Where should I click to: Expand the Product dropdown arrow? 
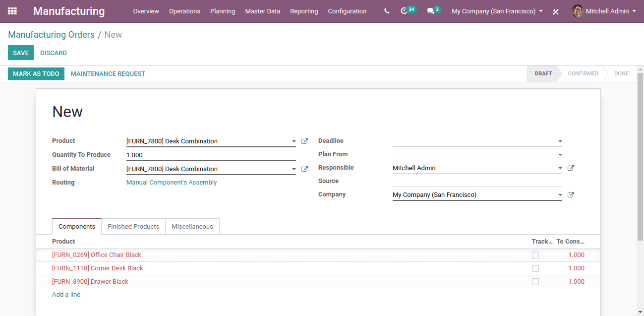(293, 142)
